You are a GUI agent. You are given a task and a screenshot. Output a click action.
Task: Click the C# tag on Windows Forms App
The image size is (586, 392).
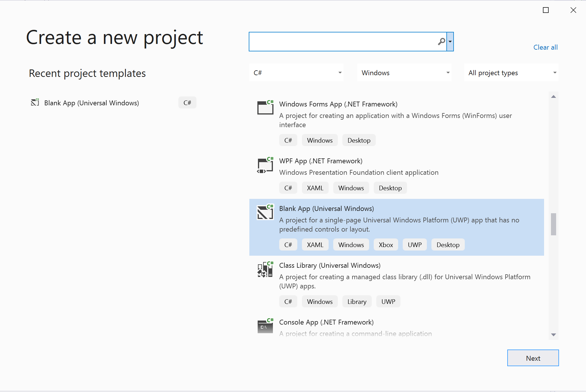tap(288, 140)
